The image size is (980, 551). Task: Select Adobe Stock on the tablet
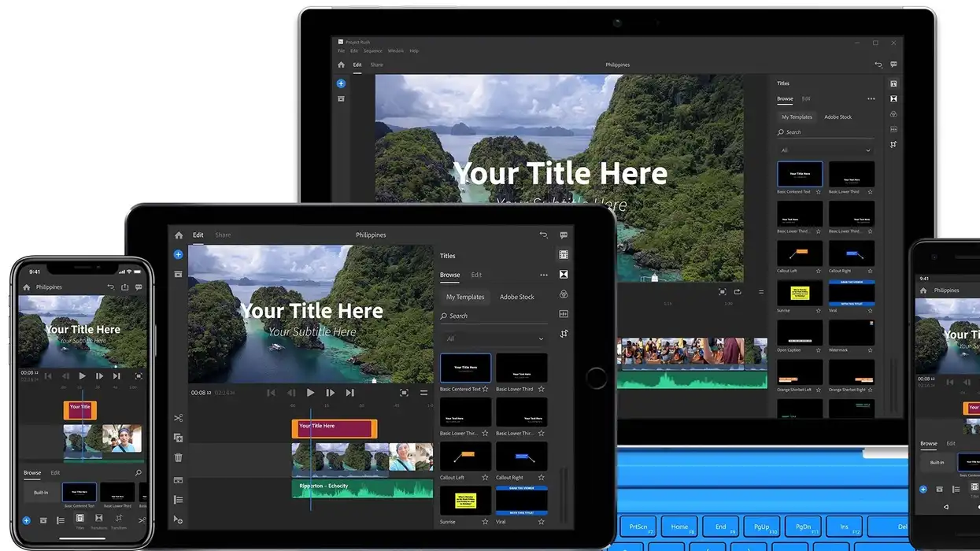516,297
